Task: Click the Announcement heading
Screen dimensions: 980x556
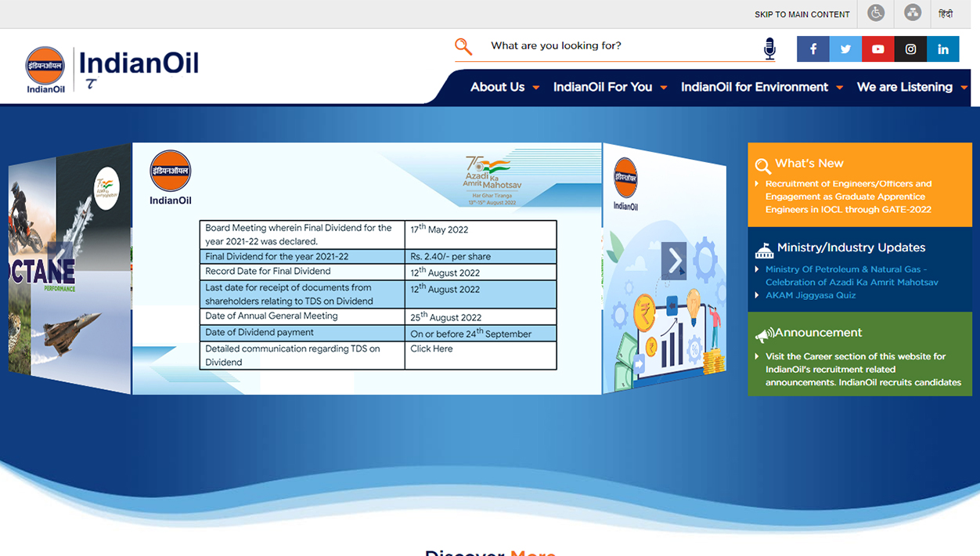Action: [x=818, y=333]
